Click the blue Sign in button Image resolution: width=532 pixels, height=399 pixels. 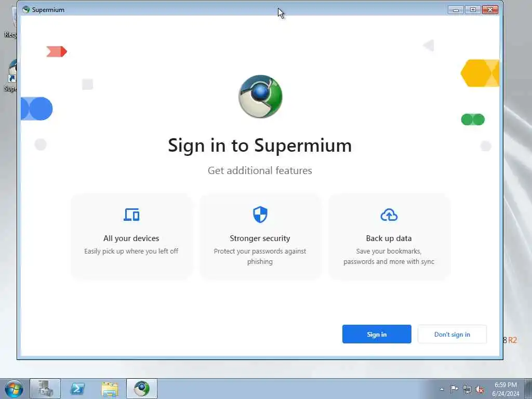pos(377,334)
